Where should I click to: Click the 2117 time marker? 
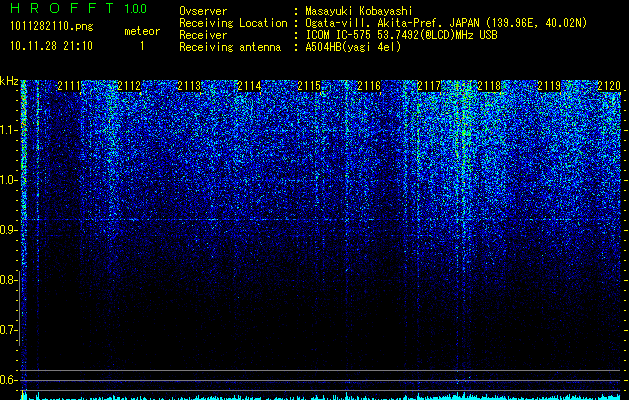429,86
